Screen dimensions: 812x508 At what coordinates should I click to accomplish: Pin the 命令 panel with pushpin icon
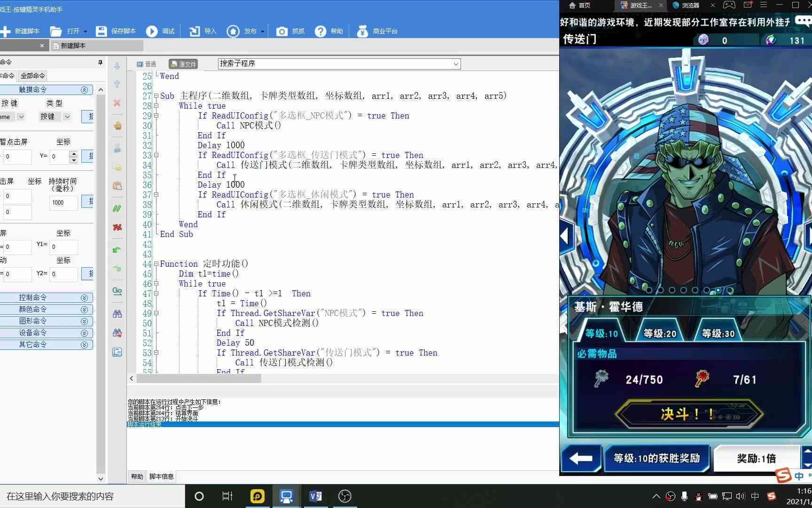100,62
